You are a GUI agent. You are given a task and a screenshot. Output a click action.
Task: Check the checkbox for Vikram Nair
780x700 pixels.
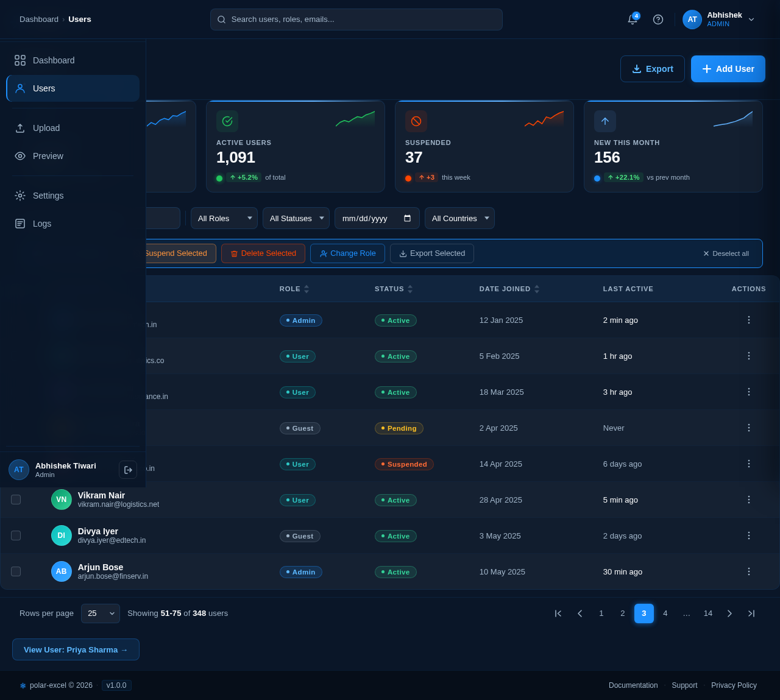point(16,500)
